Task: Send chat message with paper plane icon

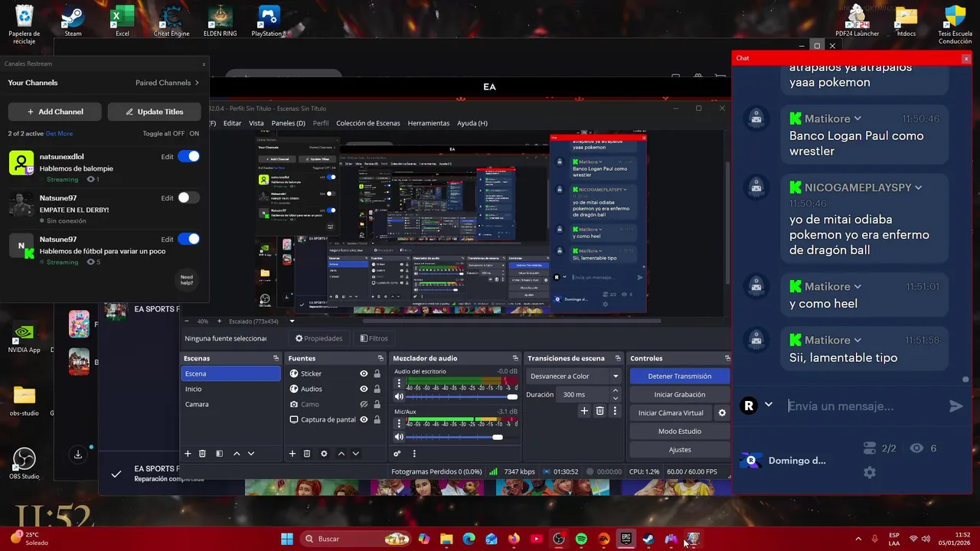Action: [x=956, y=406]
